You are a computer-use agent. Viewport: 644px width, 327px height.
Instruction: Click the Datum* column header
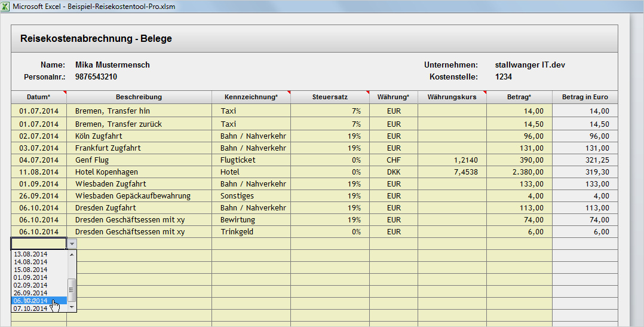pos(39,97)
